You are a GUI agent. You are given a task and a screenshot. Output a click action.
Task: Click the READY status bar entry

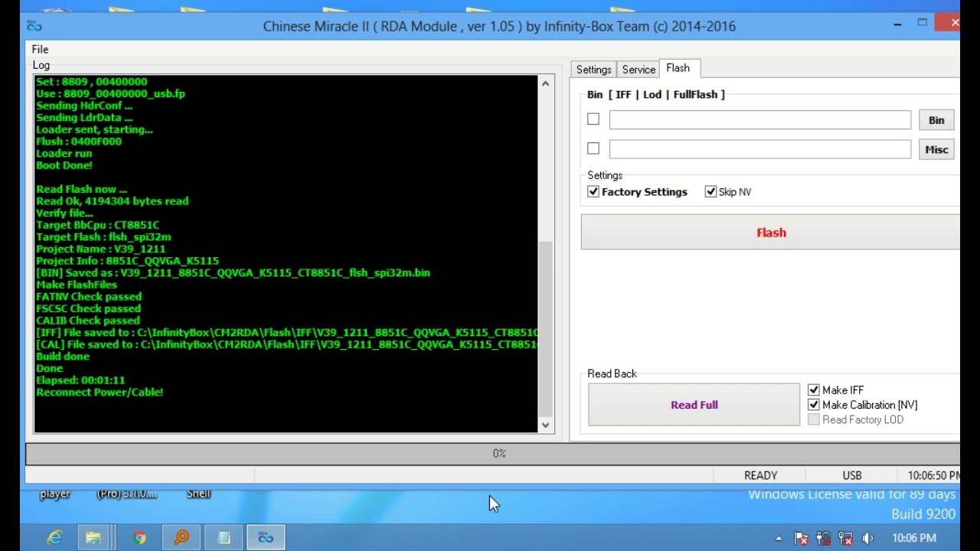tap(760, 475)
